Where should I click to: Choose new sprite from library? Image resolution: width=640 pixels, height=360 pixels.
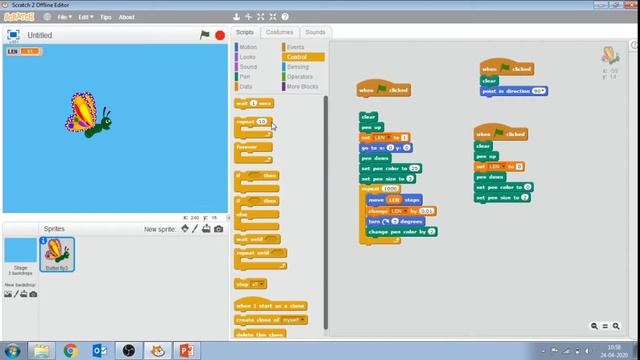(x=185, y=229)
